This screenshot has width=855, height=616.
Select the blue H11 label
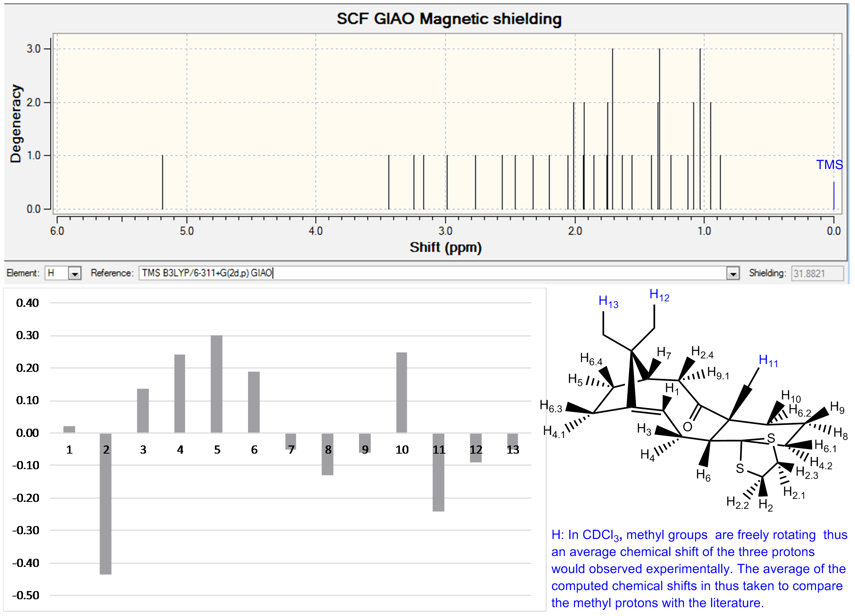point(768,361)
